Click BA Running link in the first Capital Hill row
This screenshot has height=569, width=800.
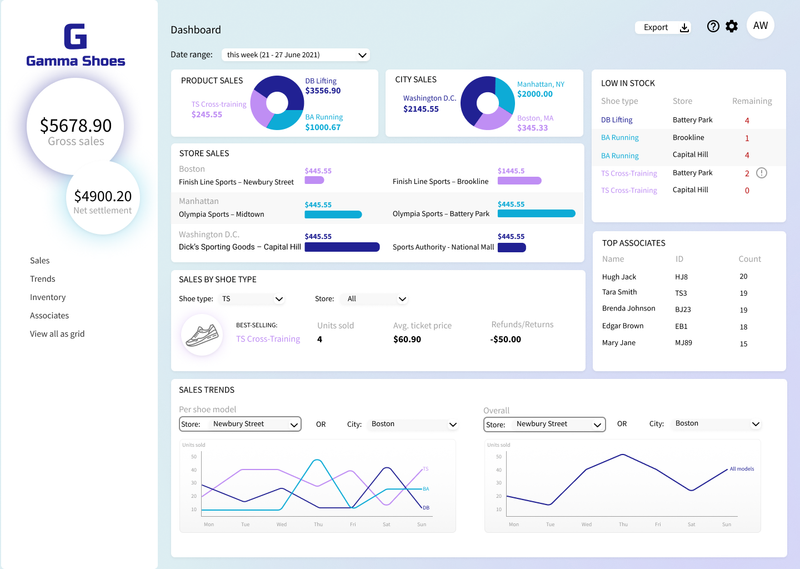(619, 156)
